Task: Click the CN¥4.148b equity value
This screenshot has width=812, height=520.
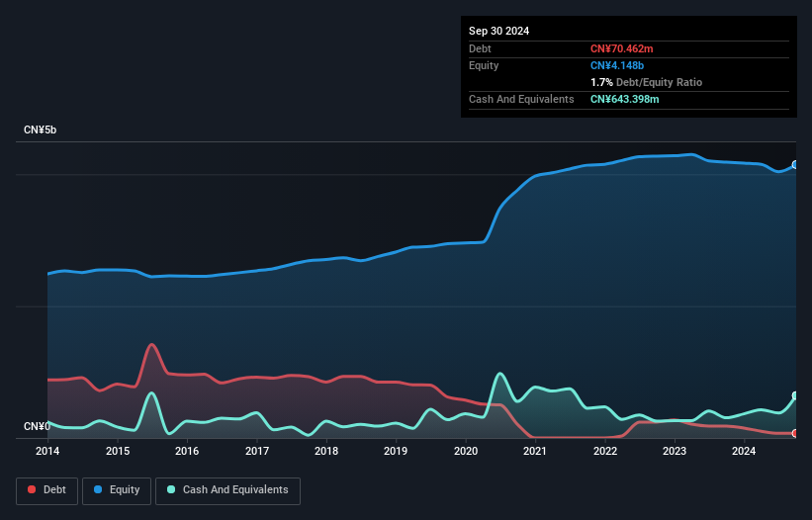Action: coord(618,65)
